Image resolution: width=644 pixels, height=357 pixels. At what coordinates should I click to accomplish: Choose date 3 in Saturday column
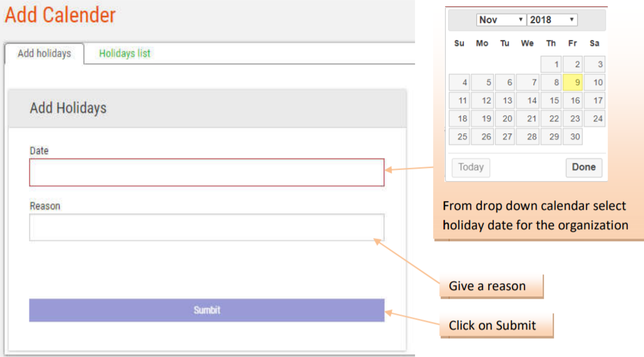595,64
